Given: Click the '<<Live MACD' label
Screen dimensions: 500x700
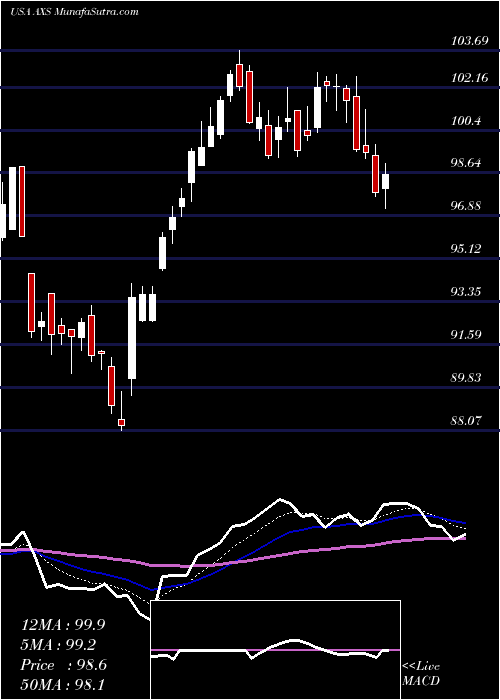Looking at the screenshot, I should 421,673.
